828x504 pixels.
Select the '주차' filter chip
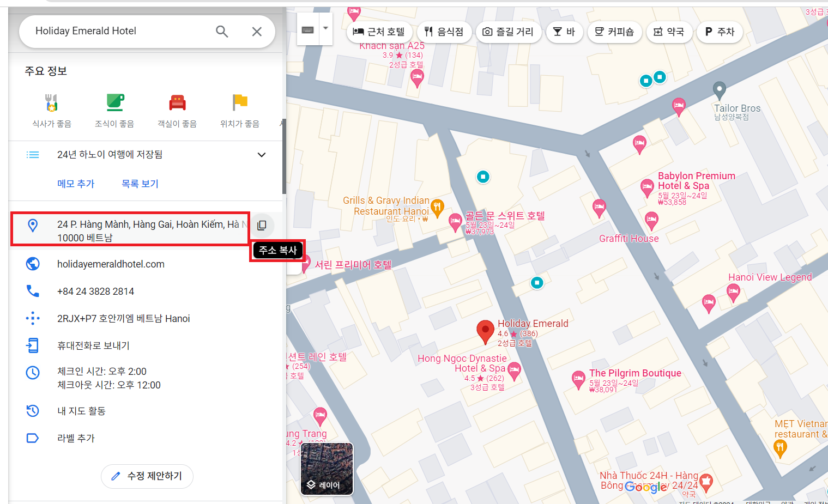(x=719, y=32)
